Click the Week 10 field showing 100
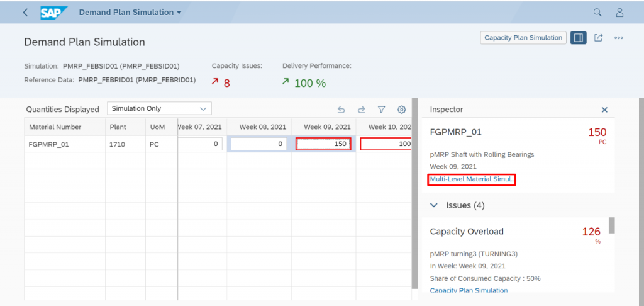 (386, 144)
